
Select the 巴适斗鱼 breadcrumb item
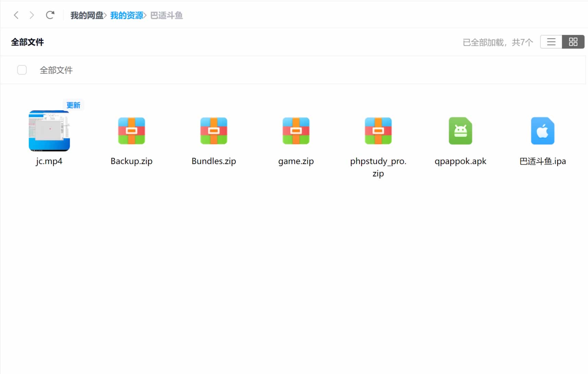click(x=167, y=15)
